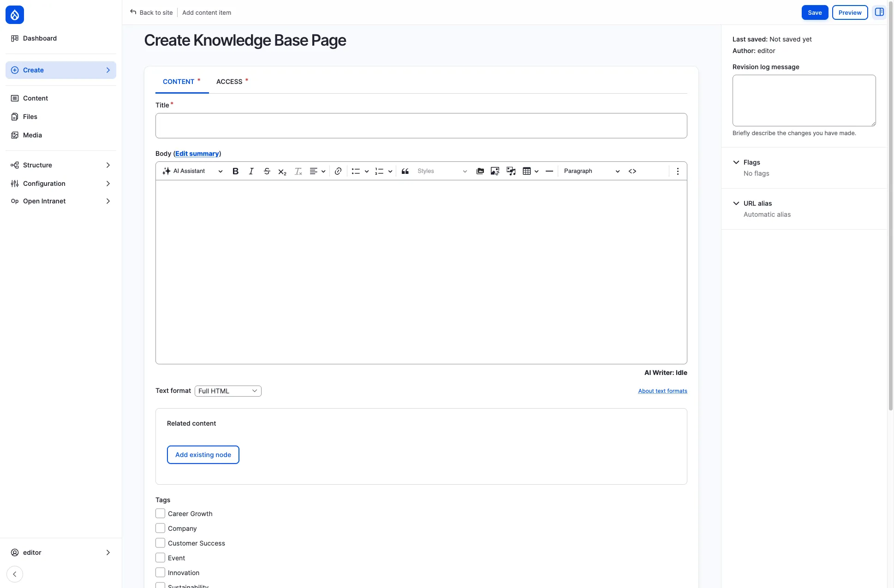
Task: Click the Revision log message textarea
Action: point(804,101)
